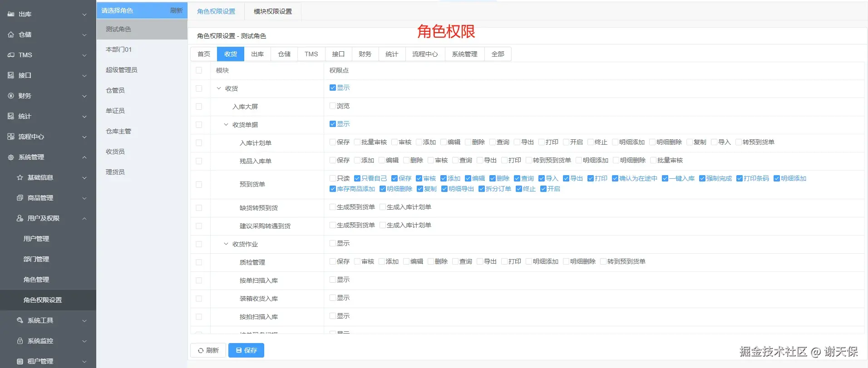Check 转到预到货单 for 质检管理
This screenshot has width=868, height=368.
point(603,261)
